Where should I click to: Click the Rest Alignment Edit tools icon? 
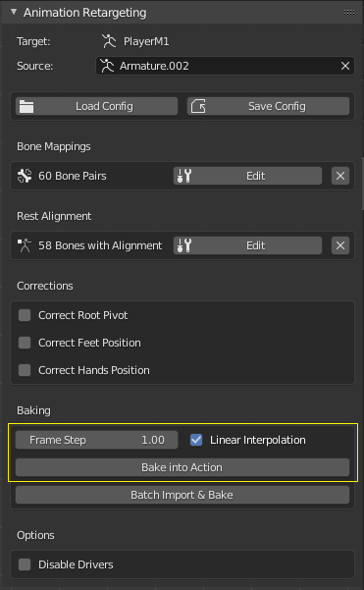(184, 245)
